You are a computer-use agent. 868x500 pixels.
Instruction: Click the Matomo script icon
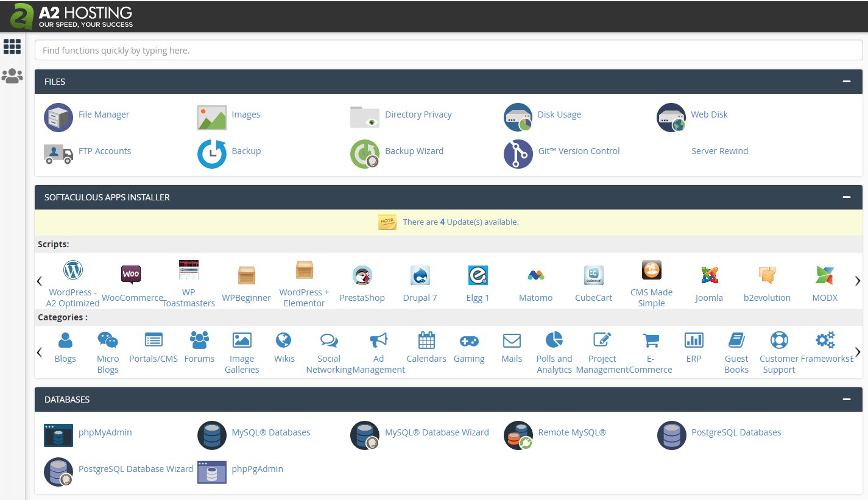tap(536, 275)
